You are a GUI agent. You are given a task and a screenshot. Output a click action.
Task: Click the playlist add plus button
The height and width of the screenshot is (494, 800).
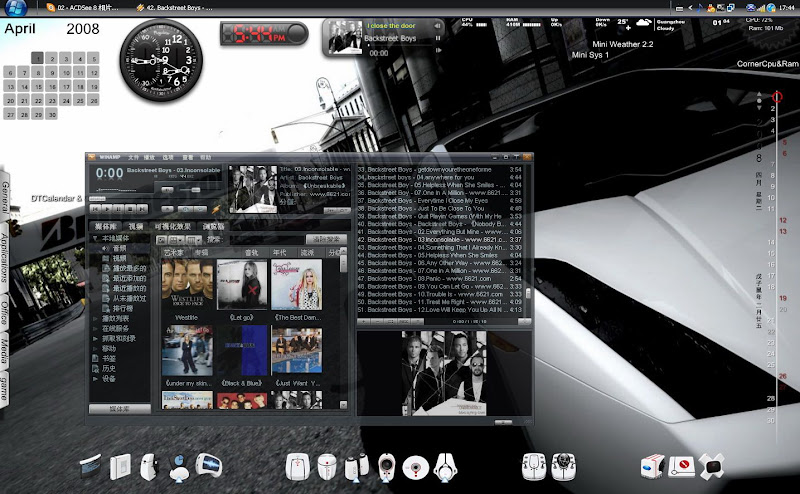[363, 322]
